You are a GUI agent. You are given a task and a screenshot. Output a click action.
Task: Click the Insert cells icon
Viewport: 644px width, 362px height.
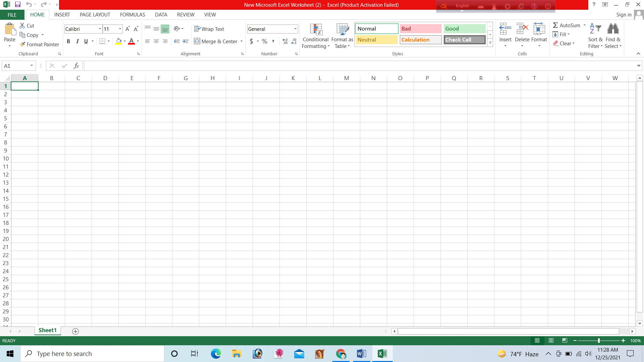coord(505,29)
